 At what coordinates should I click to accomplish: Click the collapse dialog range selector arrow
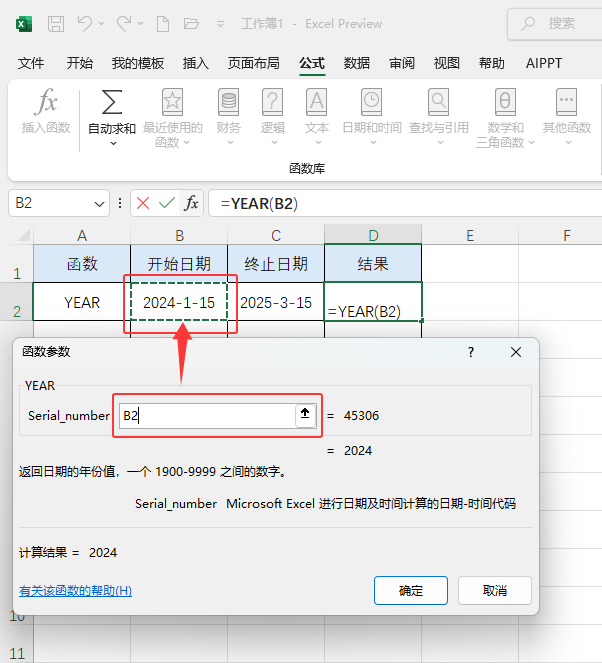[x=305, y=415]
